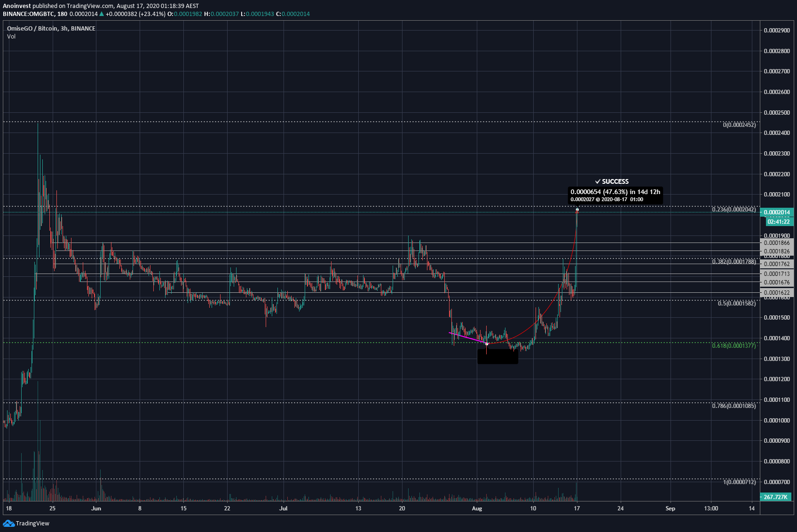
Task: Click the Fibonacci 0.382(0.0001788) level label
Action: coord(734,262)
